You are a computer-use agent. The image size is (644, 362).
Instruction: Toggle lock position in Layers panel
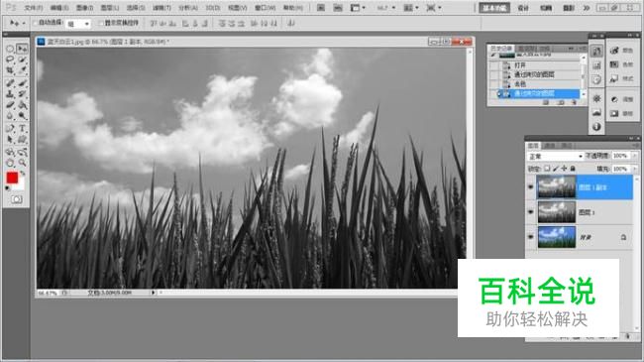[564, 169]
